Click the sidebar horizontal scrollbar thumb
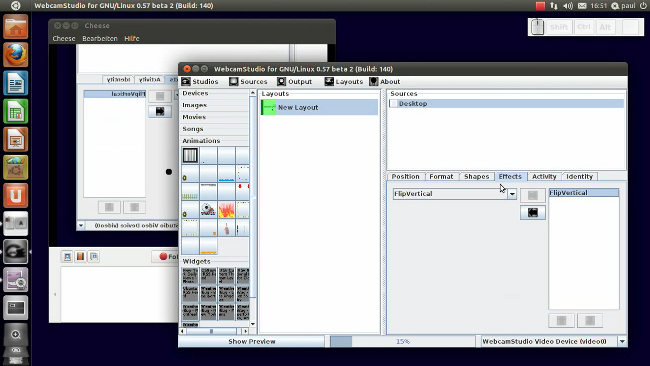Screen dimensions: 650x366 211,331
